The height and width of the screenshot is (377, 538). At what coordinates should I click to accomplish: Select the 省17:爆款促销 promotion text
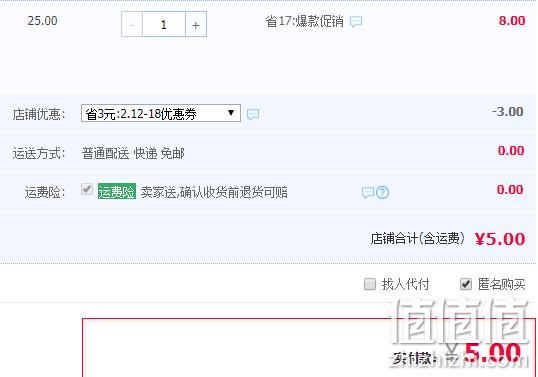(304, 21)
